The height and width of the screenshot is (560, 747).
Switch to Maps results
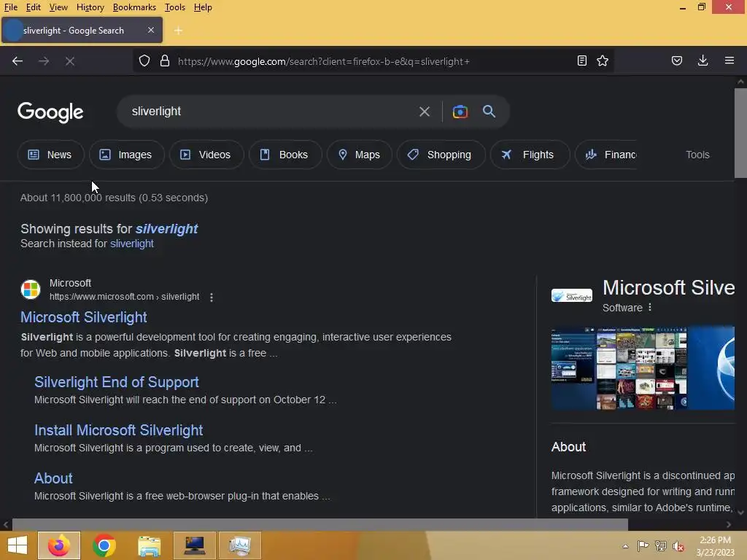(x=359, y=155)
